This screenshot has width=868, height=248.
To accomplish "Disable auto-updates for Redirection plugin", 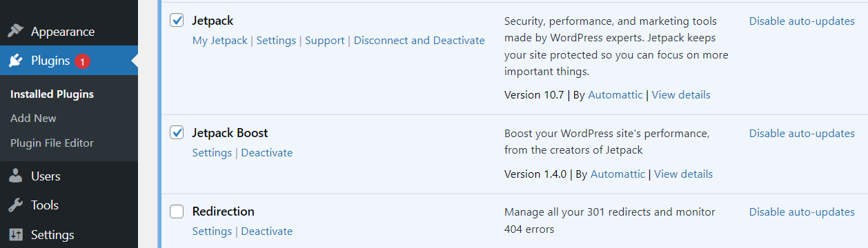I will (802, 212).
